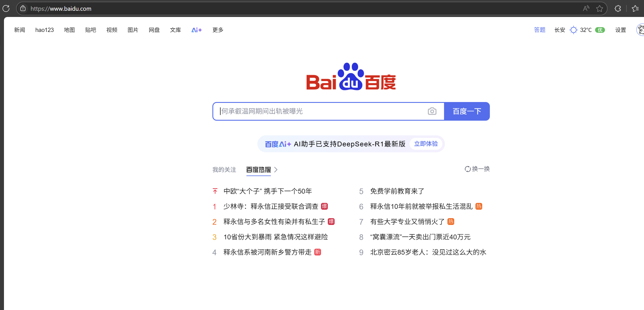Viewport: 644px width, 310px height.
Task: Click the pinned top arrow icon in hot list
Action: click(x=215, y=191)
